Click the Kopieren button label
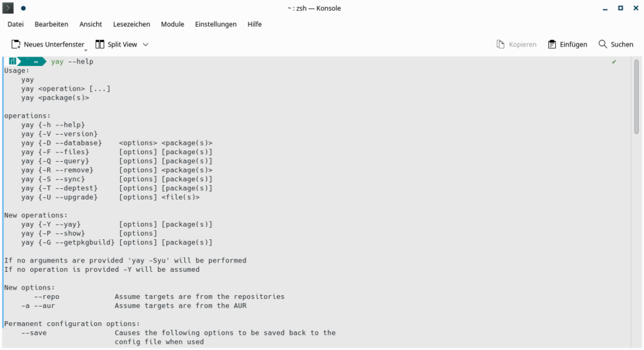The image size is (644, 350). tap(523, 45)
